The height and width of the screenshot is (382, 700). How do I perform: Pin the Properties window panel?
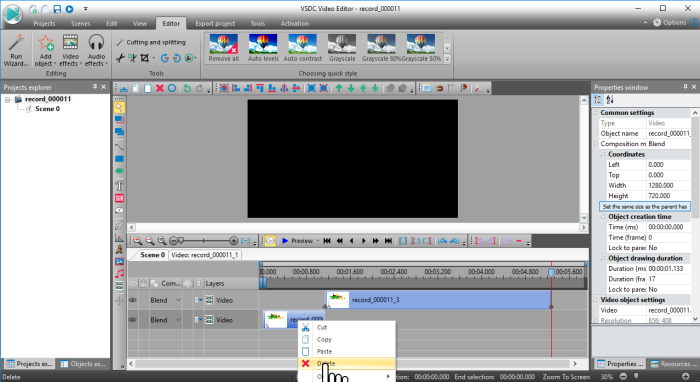coord(685,87)
